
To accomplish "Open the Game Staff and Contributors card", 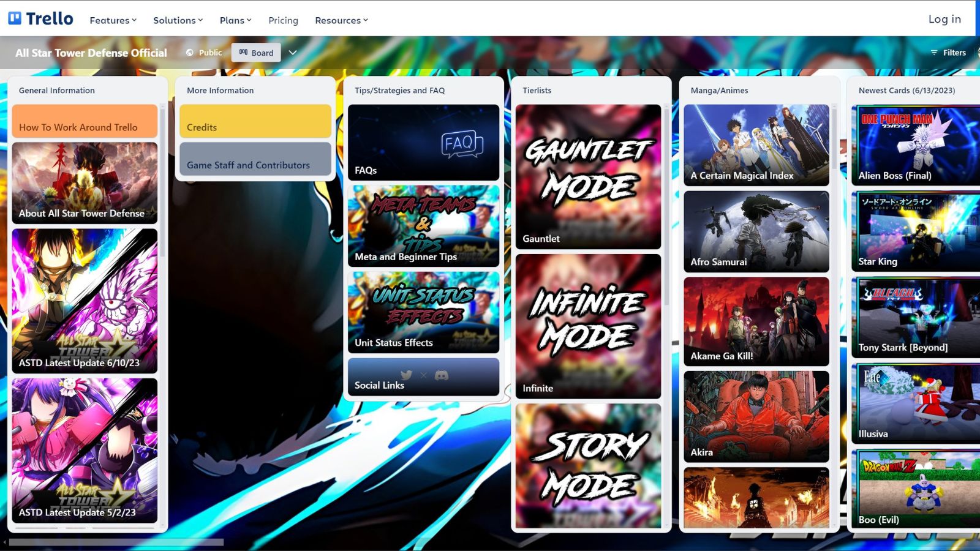I will [x=255, y=159].
